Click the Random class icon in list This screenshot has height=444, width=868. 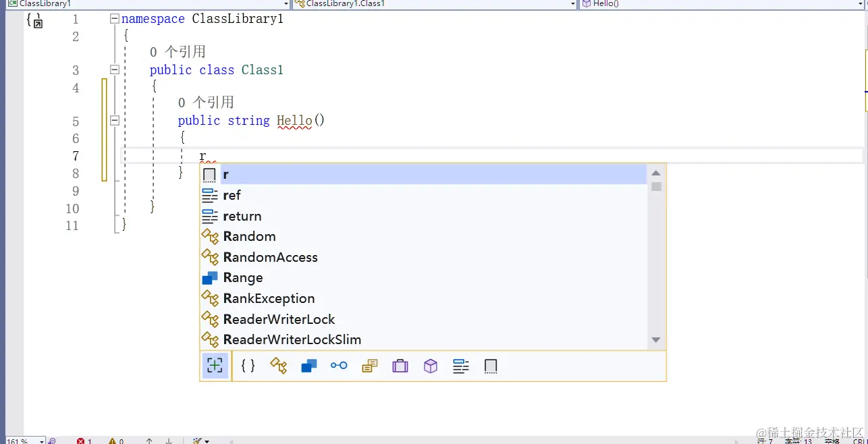(x=211, y=237)
